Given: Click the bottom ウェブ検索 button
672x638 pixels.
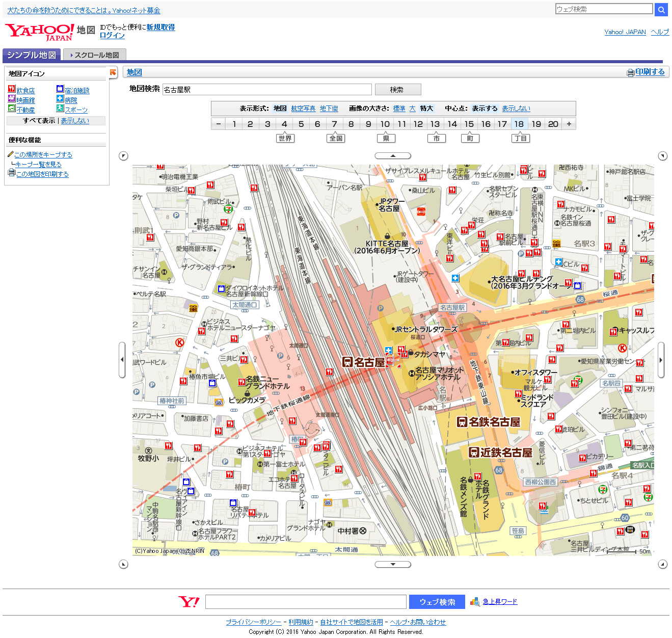Looking at the screenshot, I should tap(437, 602).
